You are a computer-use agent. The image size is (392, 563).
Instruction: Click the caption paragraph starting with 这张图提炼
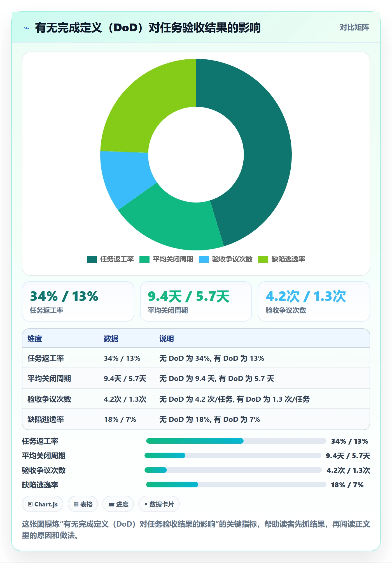[x=196, y=530]
